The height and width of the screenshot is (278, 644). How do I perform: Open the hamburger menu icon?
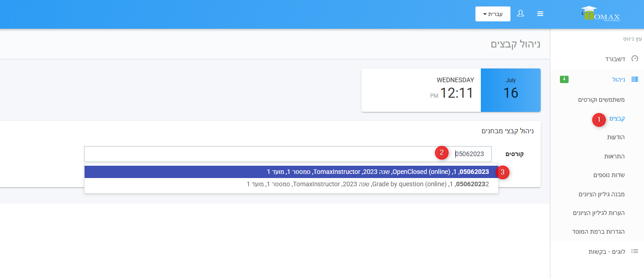coord(540,14)
